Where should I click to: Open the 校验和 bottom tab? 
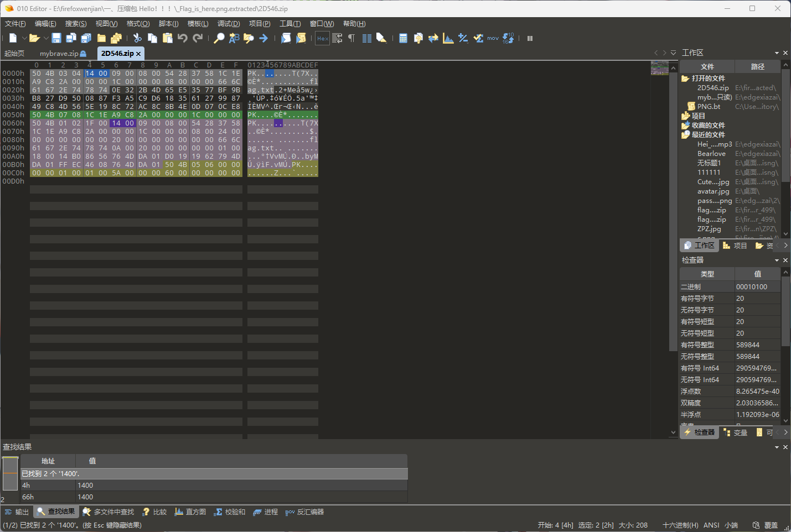[230, 512]
